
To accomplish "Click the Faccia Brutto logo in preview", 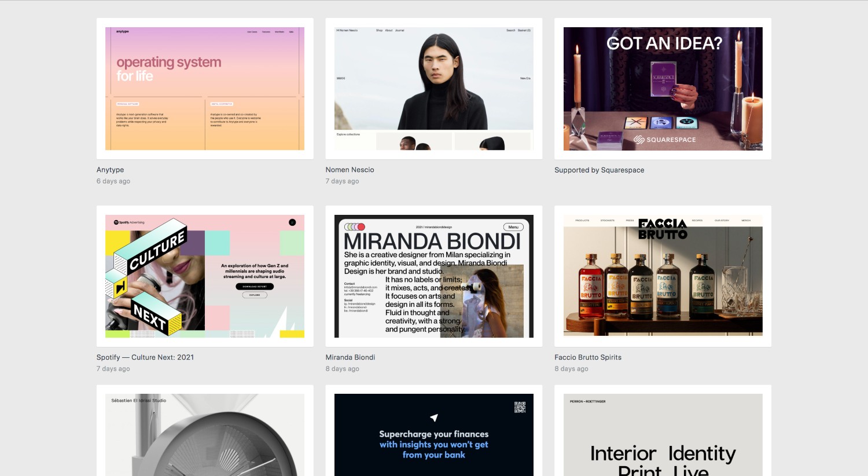I will 663,229.
